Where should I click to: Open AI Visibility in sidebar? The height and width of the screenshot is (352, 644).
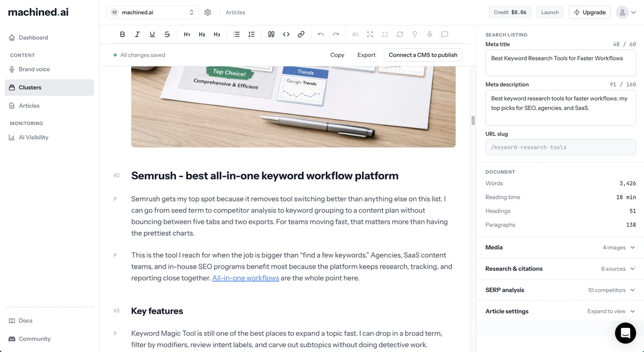pos(49,138)
